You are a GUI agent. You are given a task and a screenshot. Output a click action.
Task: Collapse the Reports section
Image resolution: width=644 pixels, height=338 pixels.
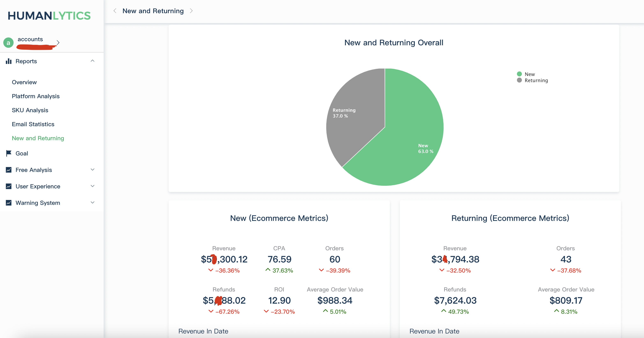tap(93, 61)
